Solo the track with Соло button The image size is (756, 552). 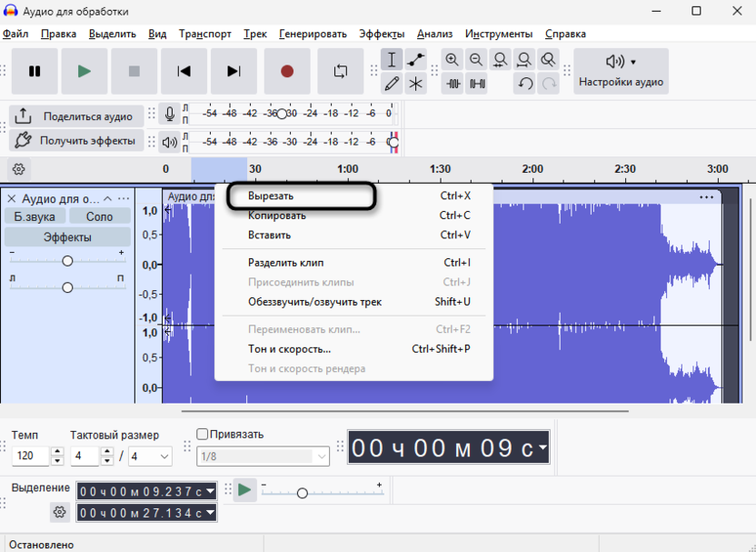99,216
